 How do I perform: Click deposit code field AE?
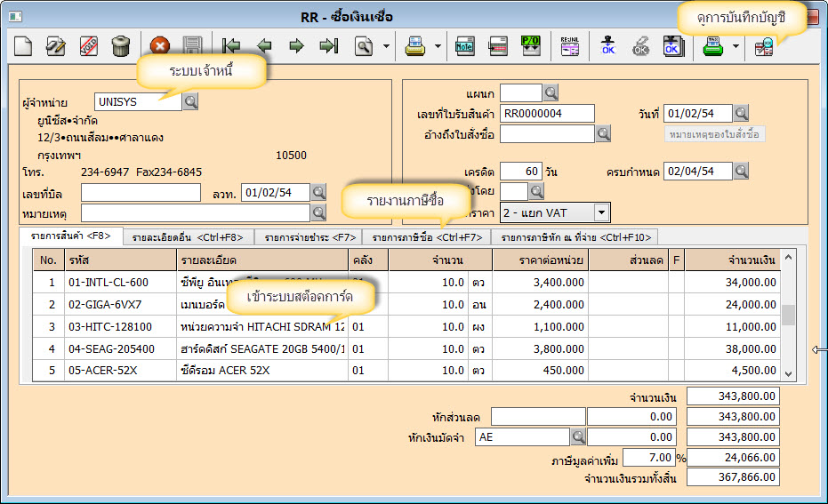(x=522, y=437)
